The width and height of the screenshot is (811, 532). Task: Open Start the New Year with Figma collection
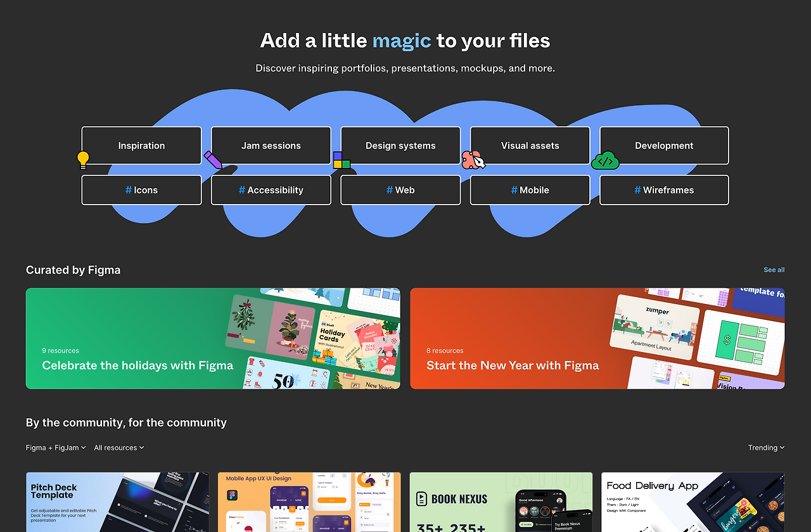[597, 339]
